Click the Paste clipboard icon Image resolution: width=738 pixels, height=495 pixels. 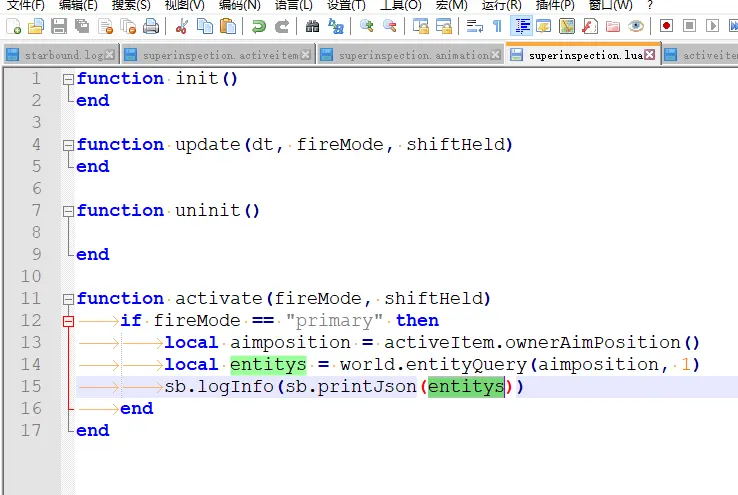click(228, 26)
